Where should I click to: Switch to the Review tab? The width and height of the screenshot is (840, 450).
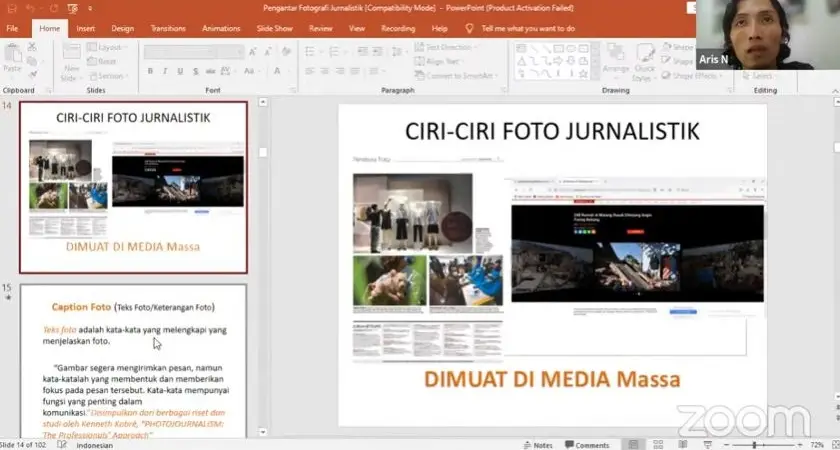(320, 28)
